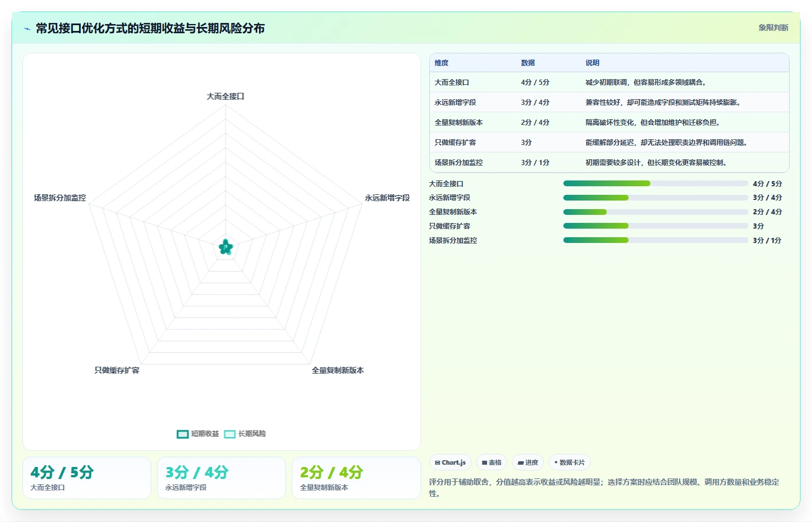Click the 大而全接口 progress bar
Image resolution: width=812 pixels, height=522 pixels.
tap(656, 183)
